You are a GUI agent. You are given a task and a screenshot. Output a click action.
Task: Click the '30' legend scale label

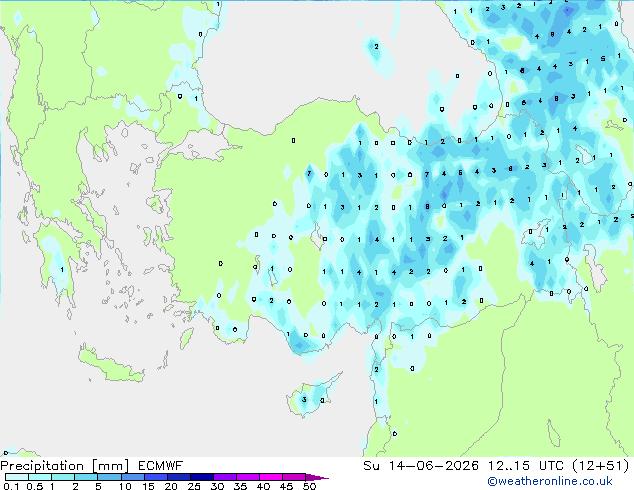pyautogui.click(x=217, y=486)
